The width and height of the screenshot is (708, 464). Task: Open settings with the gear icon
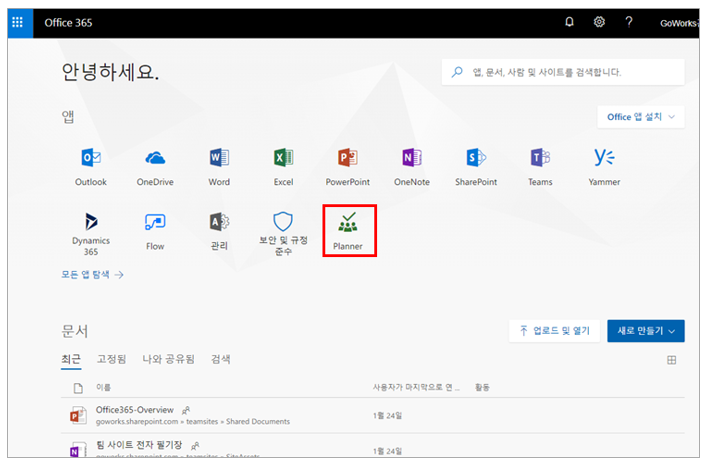tap(599, 22)
